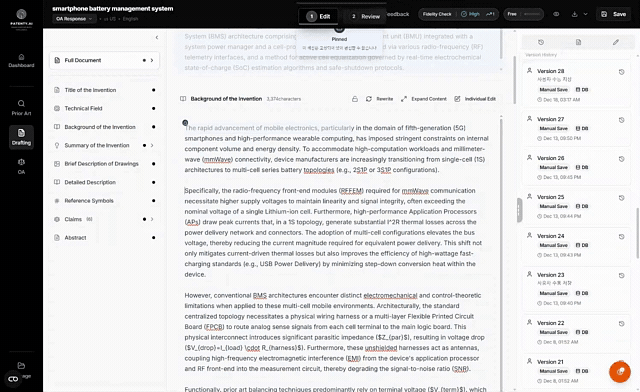The width and height of the screenshot is (640, 392).
Task: Click the Fidelity Check label
Action: click(x=437, y=14)
